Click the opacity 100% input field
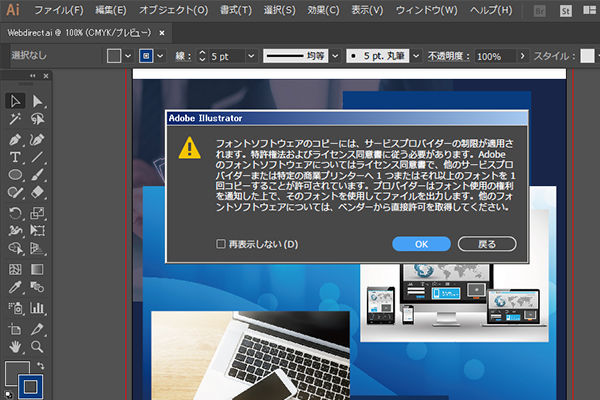This screenshot has width=600, height=400. tap(495, 56)
